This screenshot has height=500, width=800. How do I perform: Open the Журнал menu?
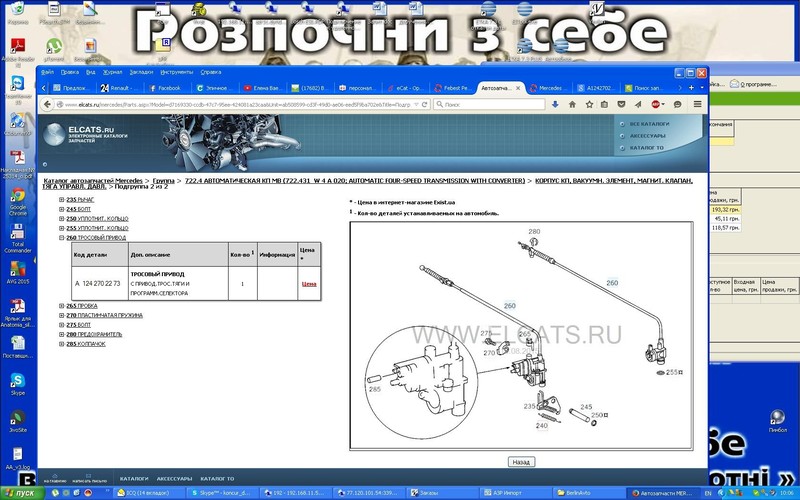(x=112, y=72)
